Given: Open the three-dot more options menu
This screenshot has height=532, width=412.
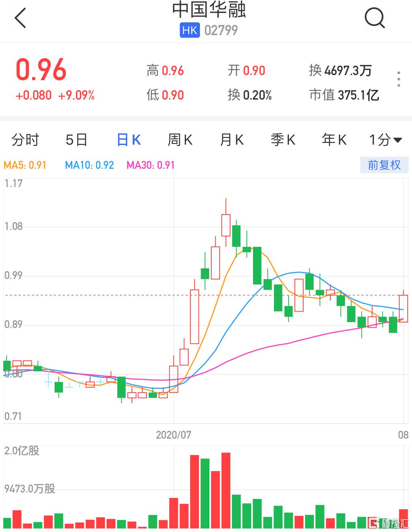Looking at the screenshot, I should click(399, 79).
